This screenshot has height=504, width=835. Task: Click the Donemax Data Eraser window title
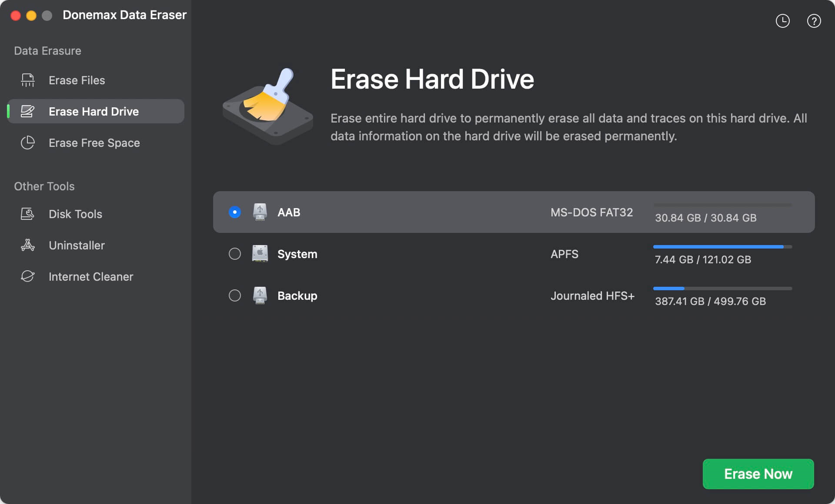click(x=125, y=15)
